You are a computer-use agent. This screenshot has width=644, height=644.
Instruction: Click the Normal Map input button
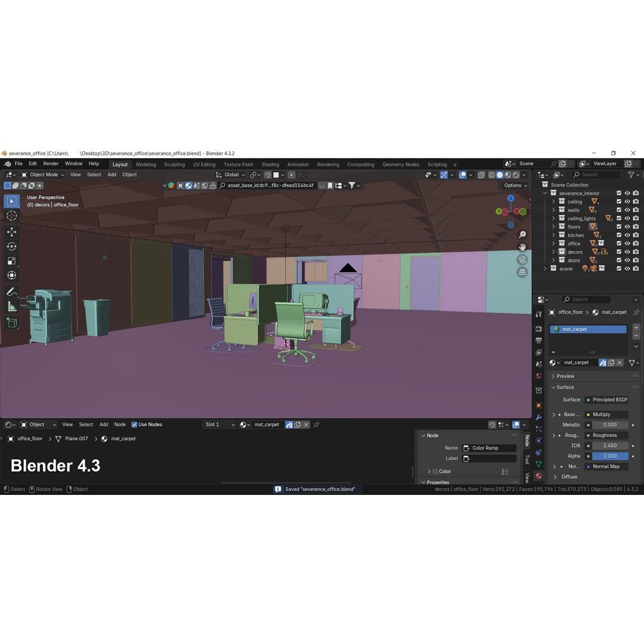pos(606,466)
